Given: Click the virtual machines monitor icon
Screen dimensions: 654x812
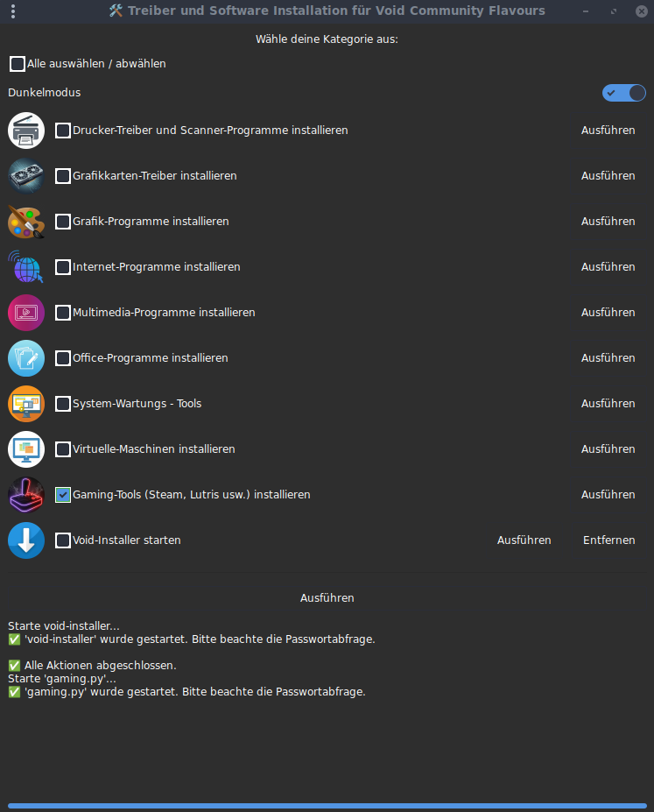Looking at the screenshot, I should (26, 449).
